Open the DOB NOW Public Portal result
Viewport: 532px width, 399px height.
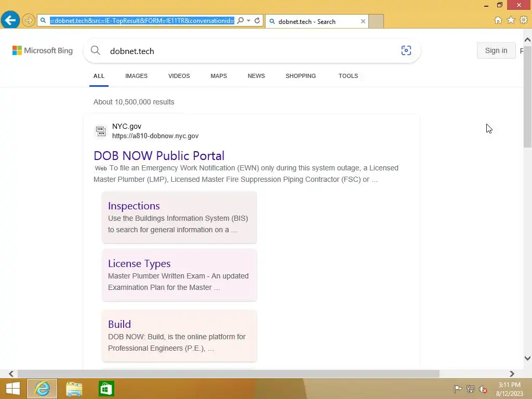[159, 156]
